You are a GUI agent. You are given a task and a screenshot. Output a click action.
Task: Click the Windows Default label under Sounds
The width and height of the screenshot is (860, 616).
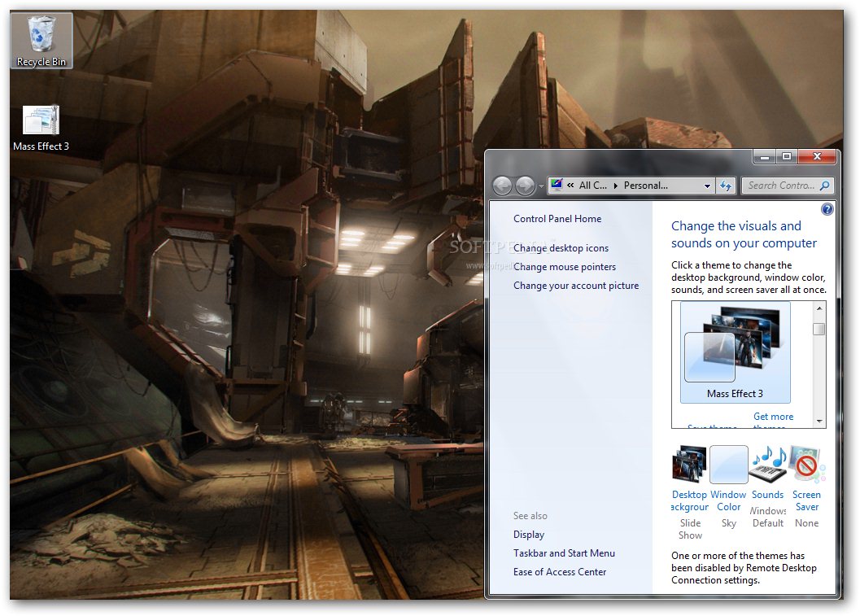pyautogui.click(x=768, y=518)
